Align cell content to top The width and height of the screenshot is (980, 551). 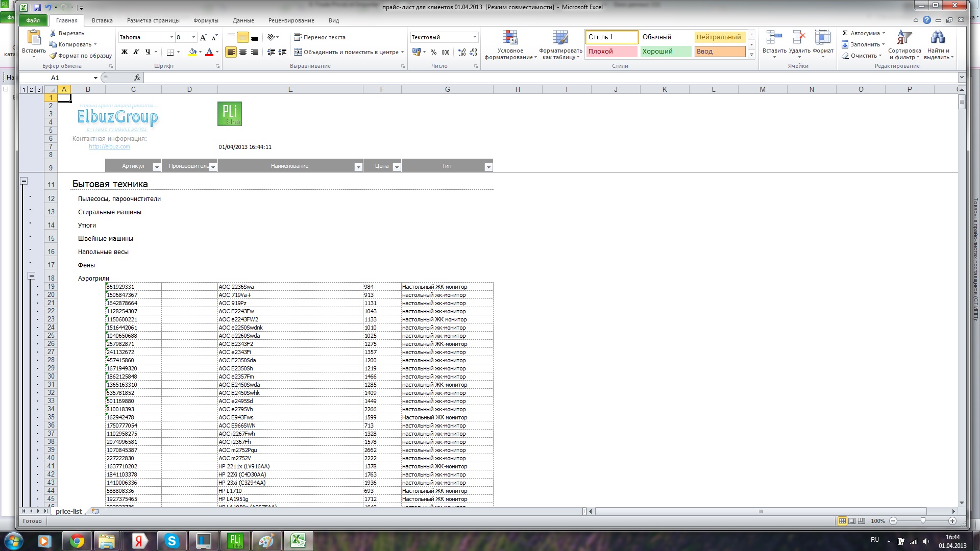(231, 37)
